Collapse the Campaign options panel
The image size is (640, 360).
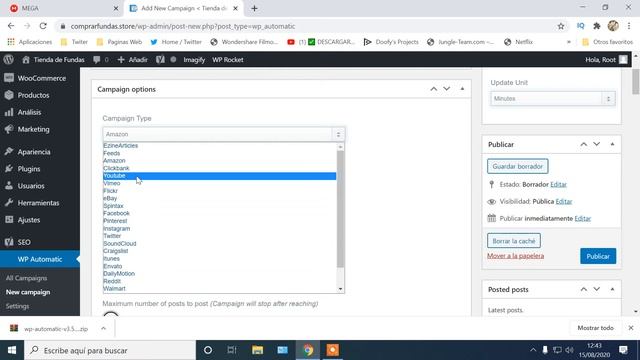click(x=462, y=89)
